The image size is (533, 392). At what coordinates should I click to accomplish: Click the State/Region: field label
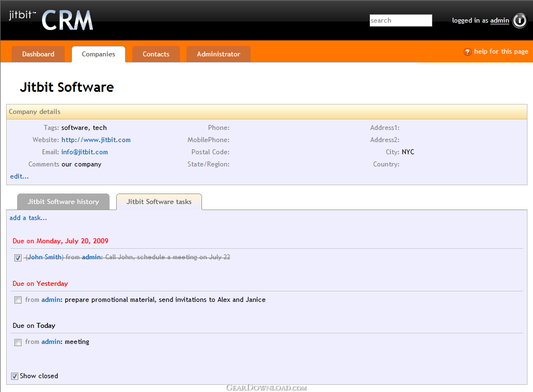click(x=208, y=164)
